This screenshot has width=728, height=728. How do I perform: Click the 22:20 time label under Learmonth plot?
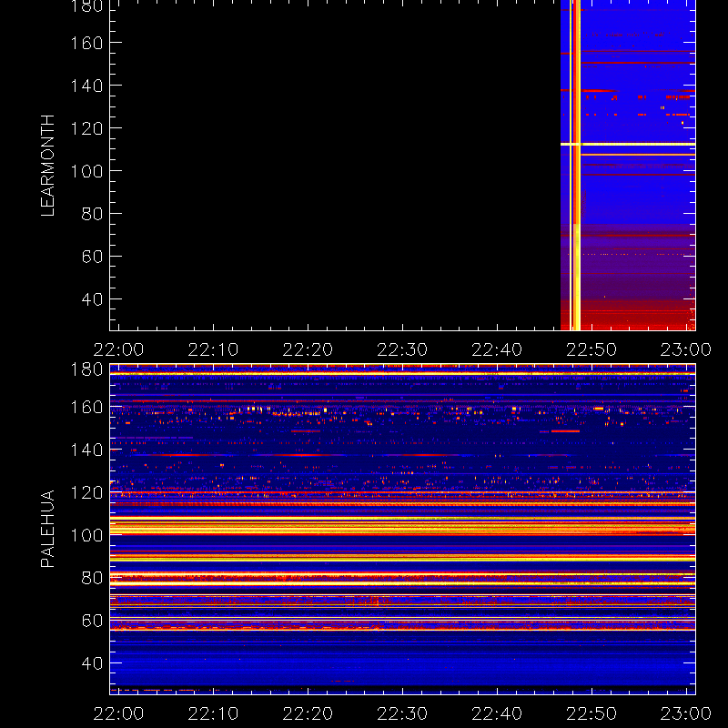pos(308,349)
